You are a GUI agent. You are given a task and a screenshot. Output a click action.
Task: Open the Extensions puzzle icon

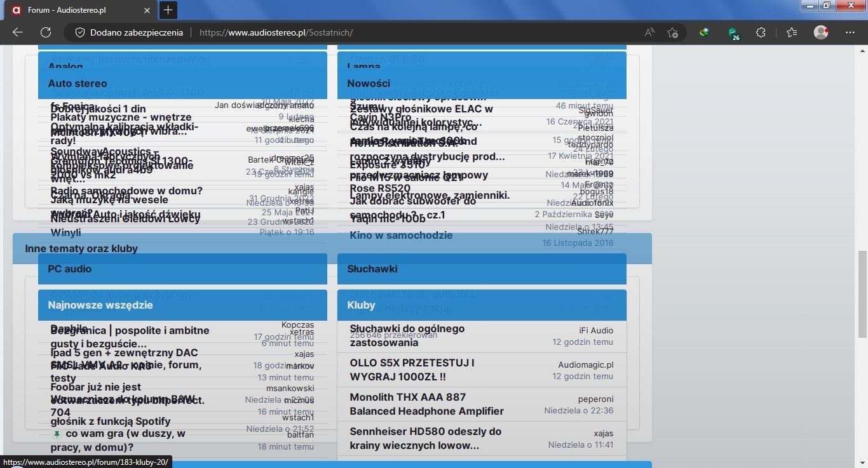[761, 32]
